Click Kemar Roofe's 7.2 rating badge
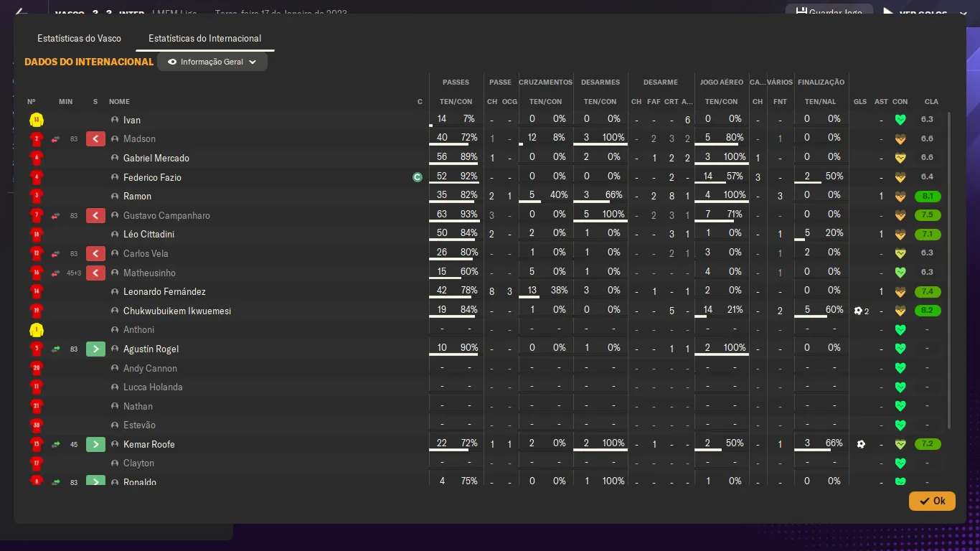This screenshot has width=980, height=551. point(928,444)
